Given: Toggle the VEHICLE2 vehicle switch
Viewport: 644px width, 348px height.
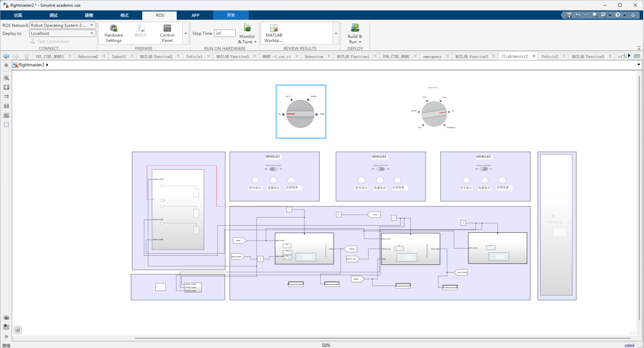Looking at the screenshot, I should pyautogui.click(x=380, y=169).
